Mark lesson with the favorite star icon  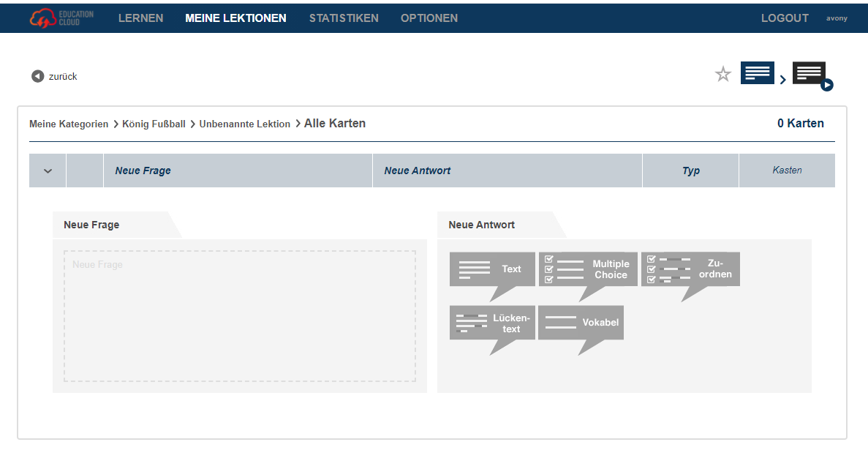click(x=722, y=74)
